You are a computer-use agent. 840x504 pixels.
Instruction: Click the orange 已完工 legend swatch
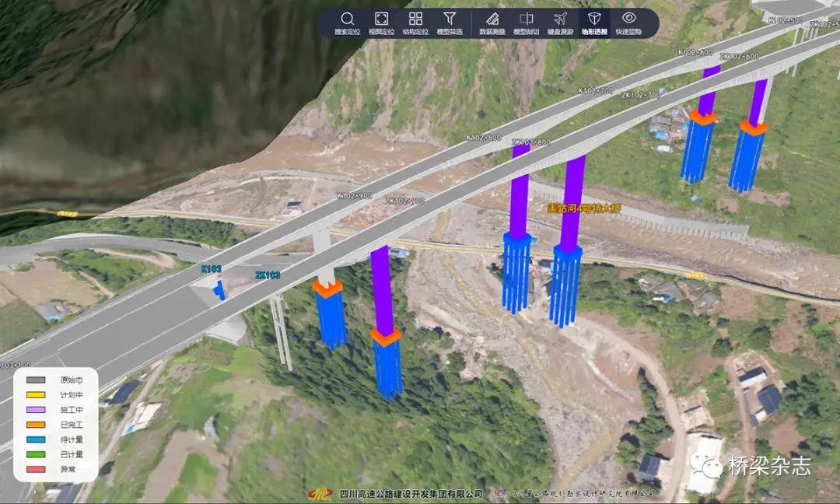(35, 425)
